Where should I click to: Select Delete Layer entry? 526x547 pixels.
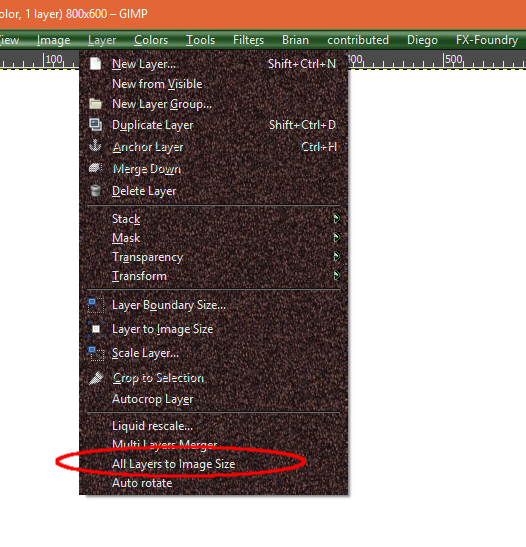coord(213,191)
